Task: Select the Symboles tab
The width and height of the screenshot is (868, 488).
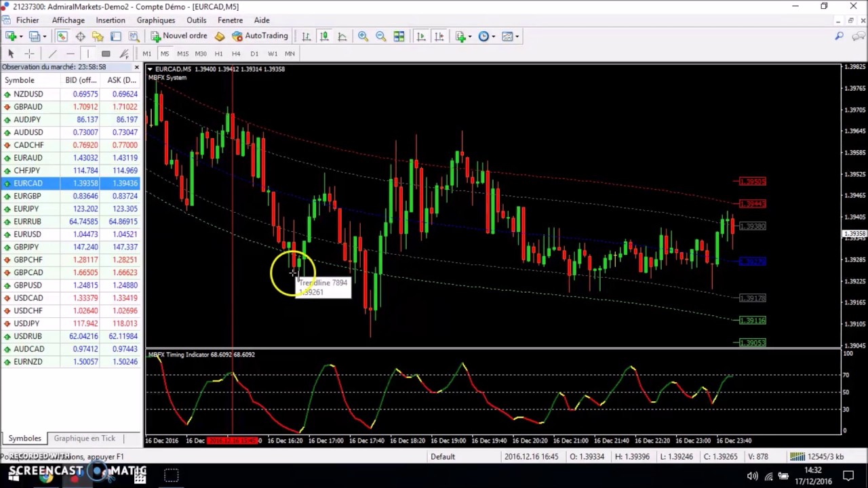Action: 24,439
